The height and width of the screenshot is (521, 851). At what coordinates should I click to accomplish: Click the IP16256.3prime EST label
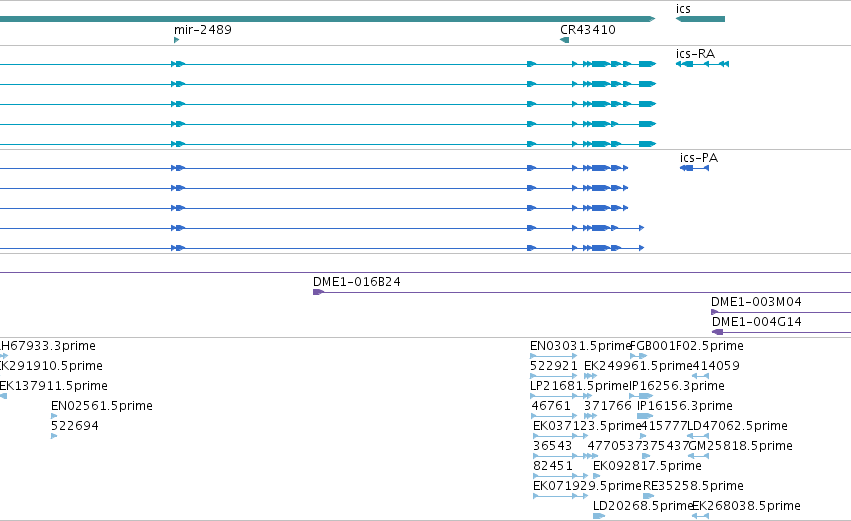pyautogui.click(x=677, y=386)
